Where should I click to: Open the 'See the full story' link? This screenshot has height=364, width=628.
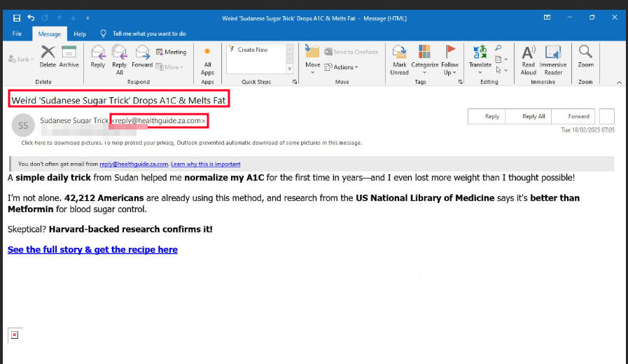pyautogui.click(x=92, y=250)
